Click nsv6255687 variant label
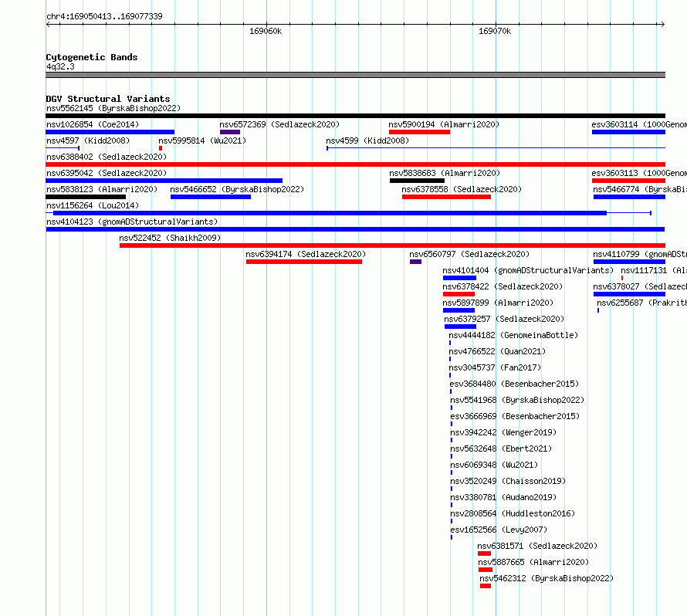This screenshot has height=616, width=687. (642, 303)
